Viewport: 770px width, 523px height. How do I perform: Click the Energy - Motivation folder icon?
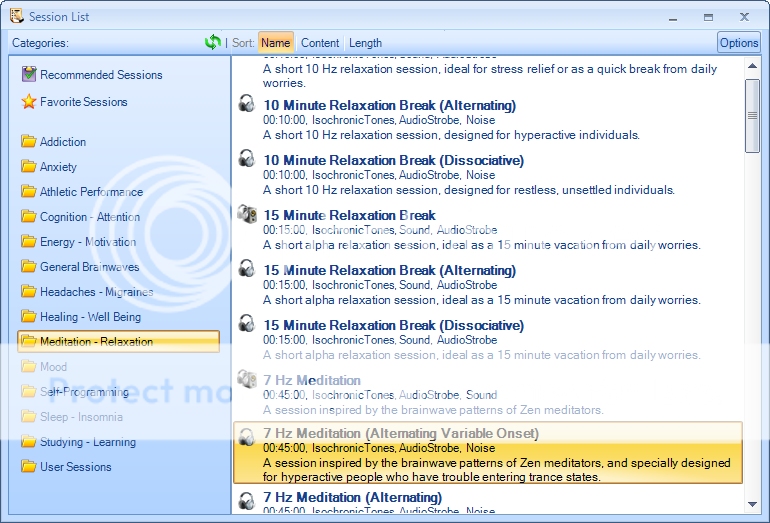point(29,242)
